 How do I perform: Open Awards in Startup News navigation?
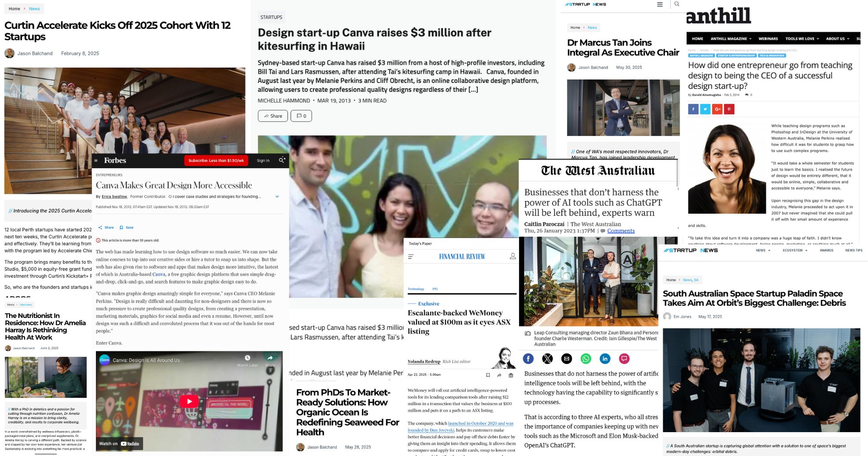point(826,250)
